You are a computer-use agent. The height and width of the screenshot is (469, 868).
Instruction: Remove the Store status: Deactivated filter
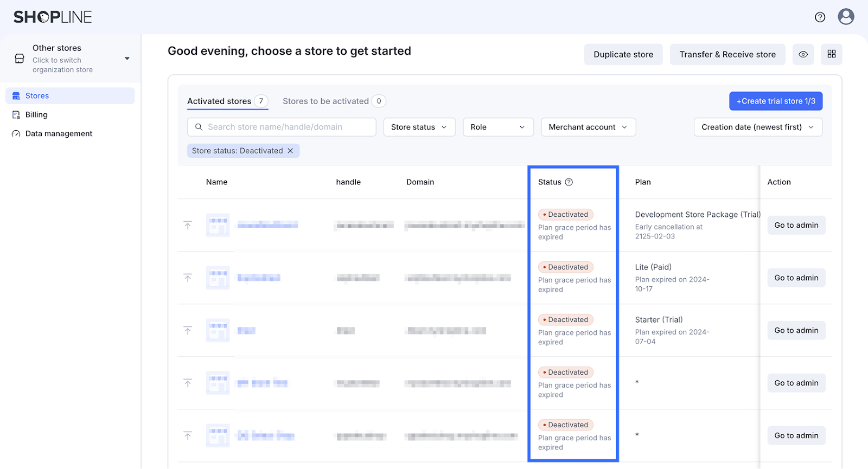(x=290, y=151)
